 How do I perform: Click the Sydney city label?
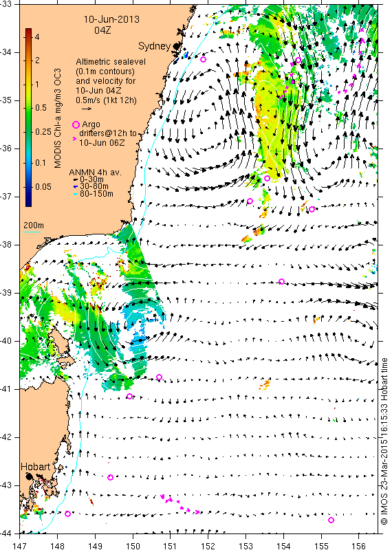pos(155,46)
